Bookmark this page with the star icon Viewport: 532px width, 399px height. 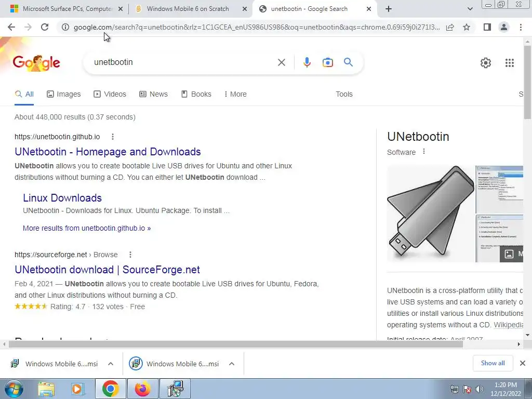point(467,27)
